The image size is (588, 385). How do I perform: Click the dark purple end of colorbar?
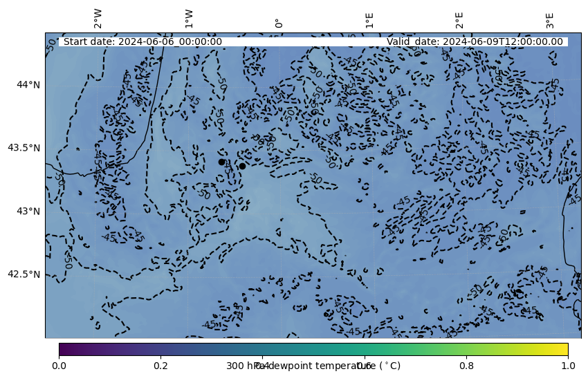click(x=62, y=348)
